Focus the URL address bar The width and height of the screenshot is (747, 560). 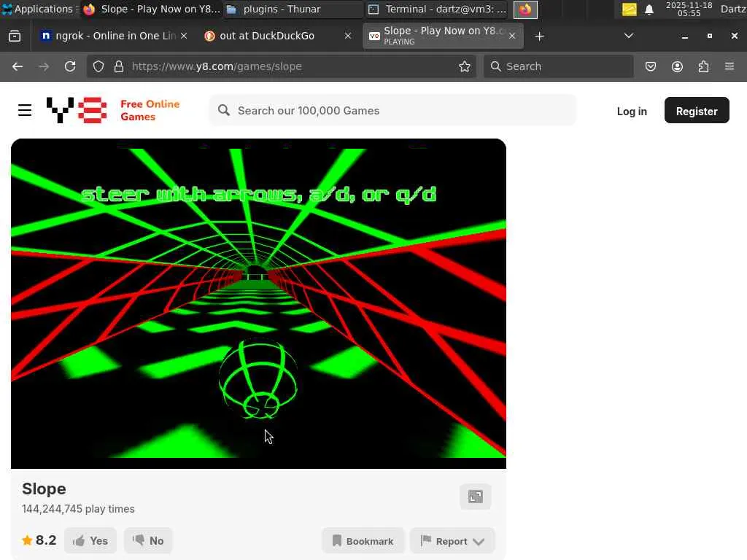tap(281, 66)
